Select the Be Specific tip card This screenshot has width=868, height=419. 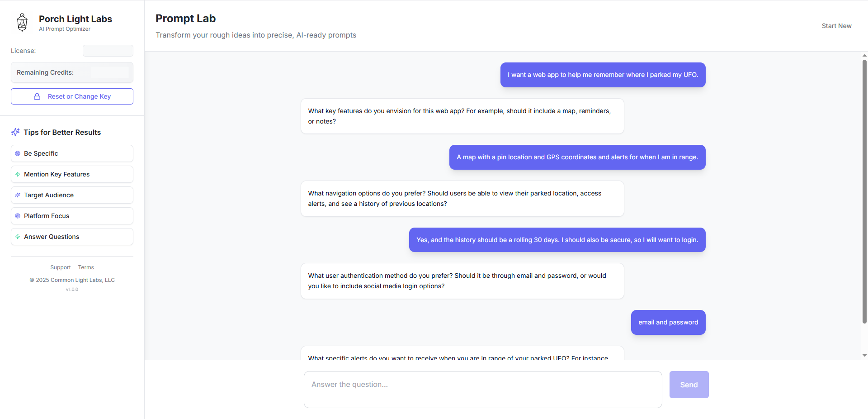click(x=72, y=153)
